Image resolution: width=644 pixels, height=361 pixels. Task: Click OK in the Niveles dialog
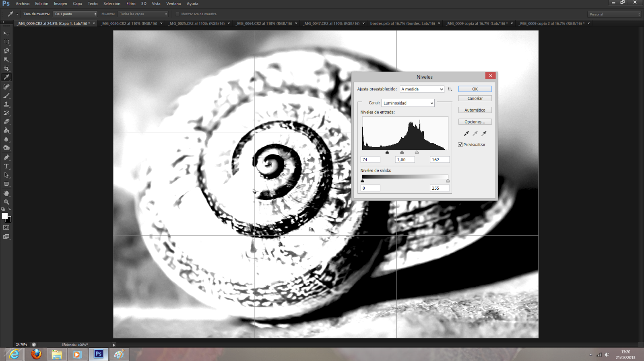coord(475,89)
